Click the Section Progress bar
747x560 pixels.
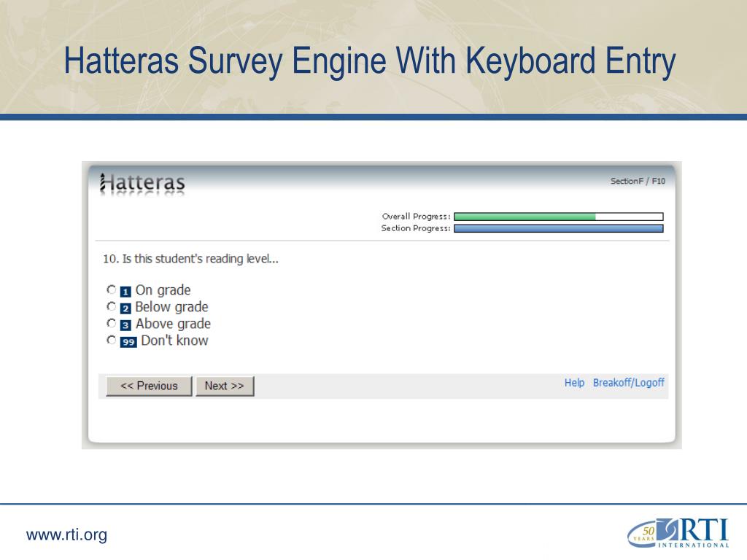pyautogui.click(x=558, y=228)
